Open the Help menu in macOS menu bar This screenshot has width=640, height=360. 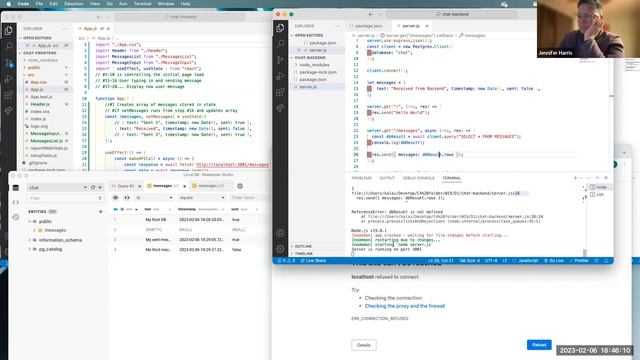[x=186, y=4]
